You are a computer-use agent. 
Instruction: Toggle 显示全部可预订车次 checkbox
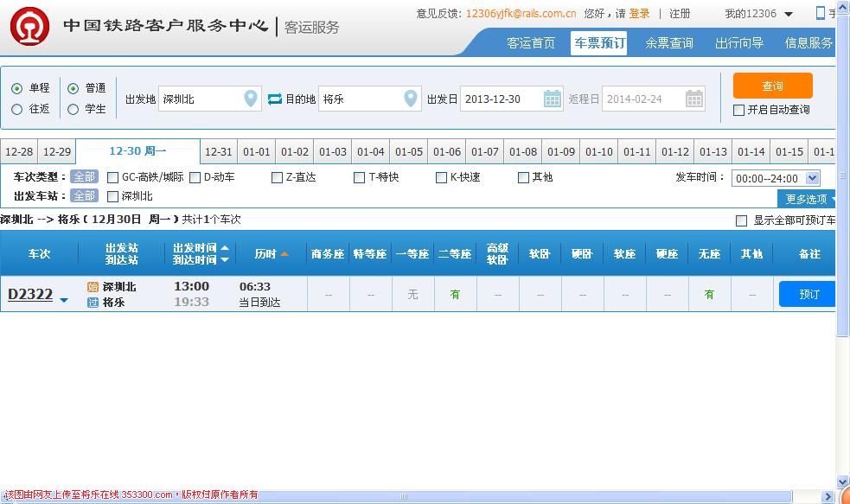point(742,220)
